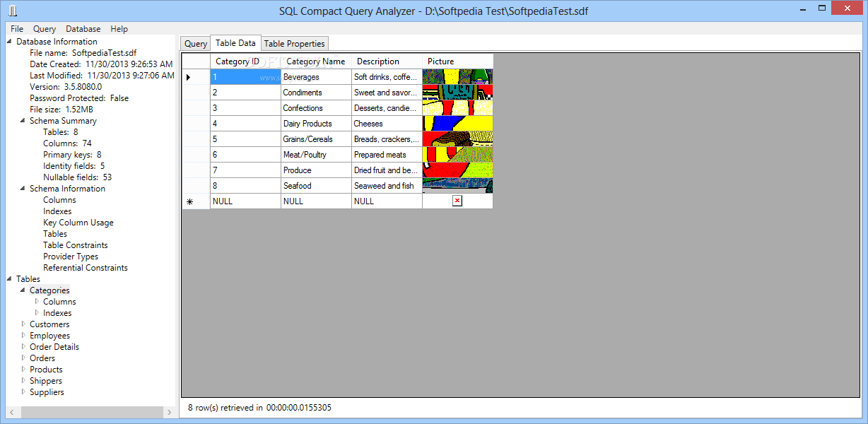
Task: Click the Cheeses description cell
Action: click(x=387, y=124)
